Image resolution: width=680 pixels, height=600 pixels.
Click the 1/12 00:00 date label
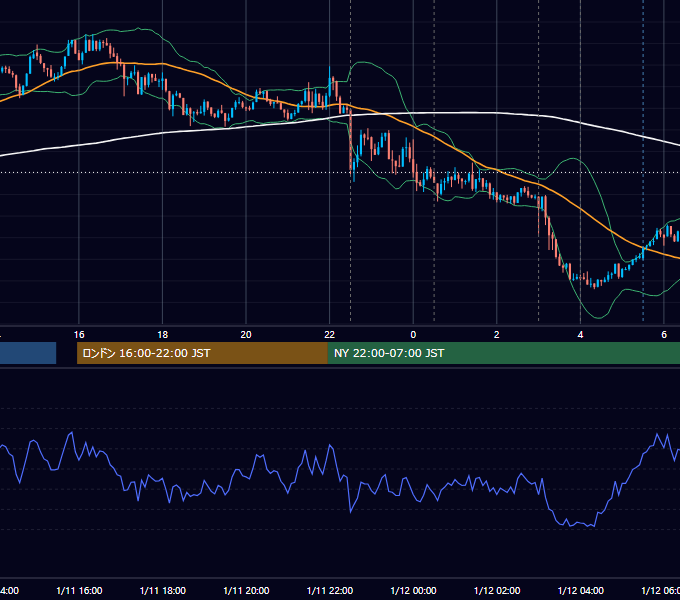pyautogui.click(x=413, y=590)
